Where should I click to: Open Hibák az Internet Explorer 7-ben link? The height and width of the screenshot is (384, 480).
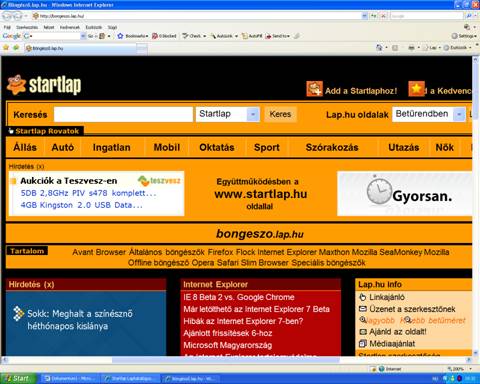tap(243, 321)
